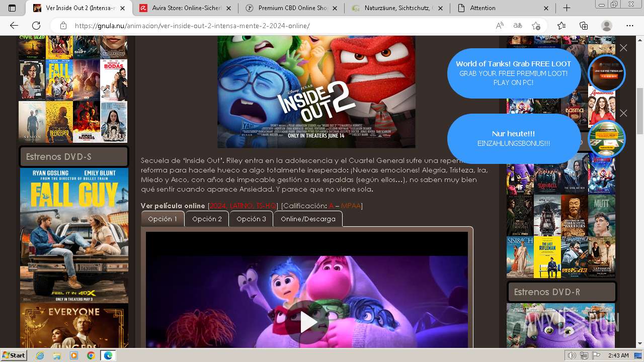Dismiss the World of Tanks notification
This screenshot has height=362, width=644.
(x=623, y=48)
